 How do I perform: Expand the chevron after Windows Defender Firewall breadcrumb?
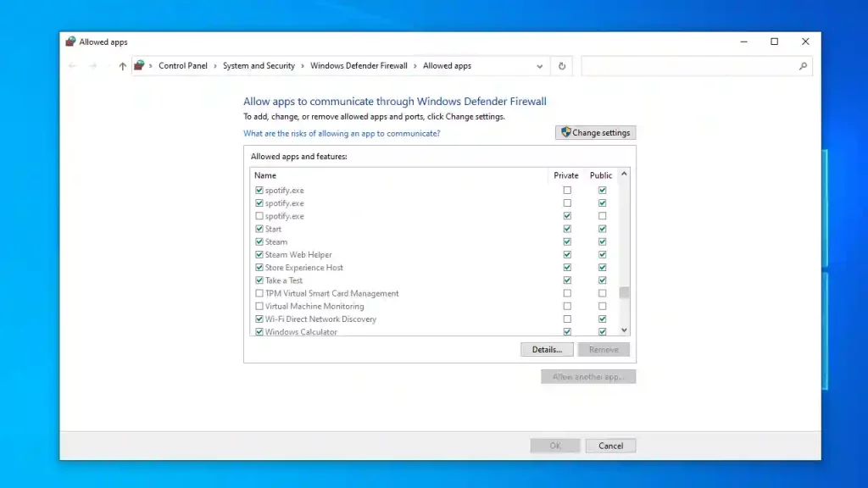pos(415,66)
